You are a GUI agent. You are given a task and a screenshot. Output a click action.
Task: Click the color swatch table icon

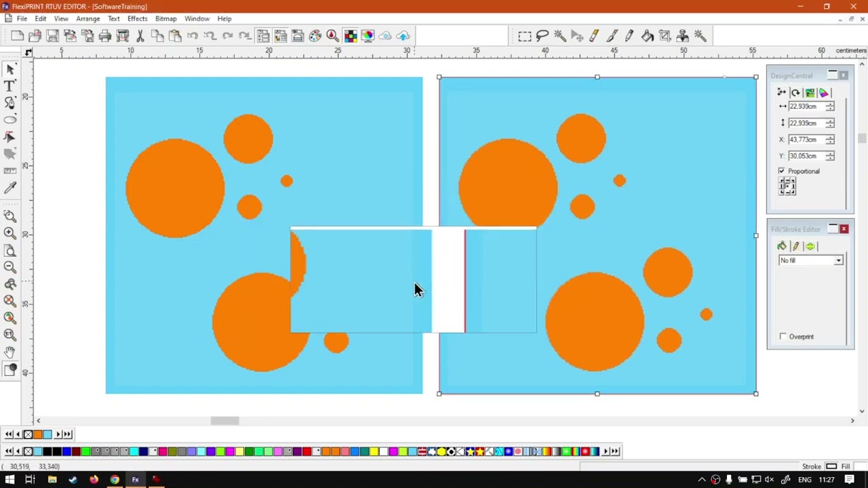(350, 36)
